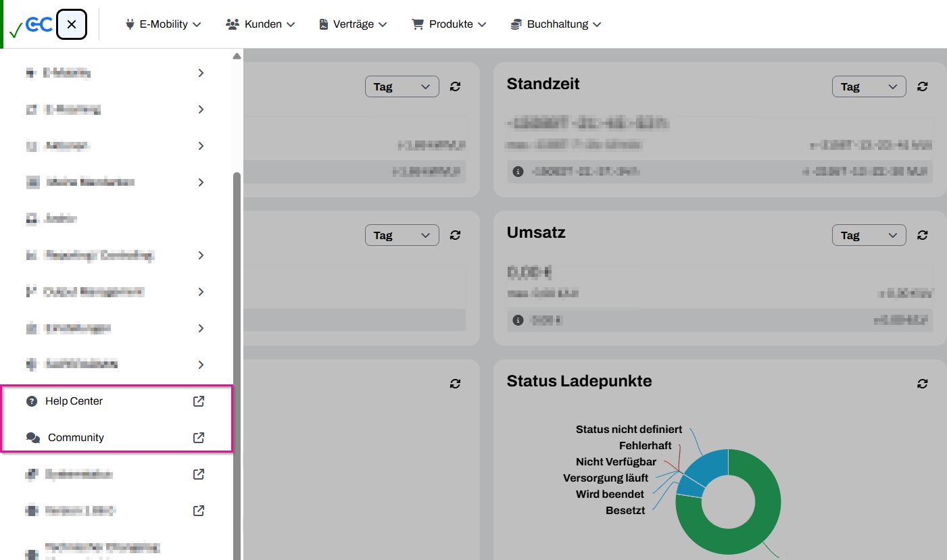This screenshot has height=560, width=947.
Task: Click the 'Status Ladepunkte' heading
Action: click(579, 381)
